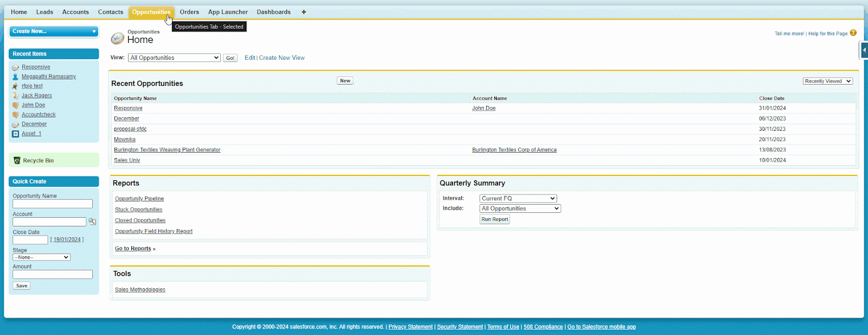Add a new tab with plus icon
The image size is (868, 335).
coord(304,12)
